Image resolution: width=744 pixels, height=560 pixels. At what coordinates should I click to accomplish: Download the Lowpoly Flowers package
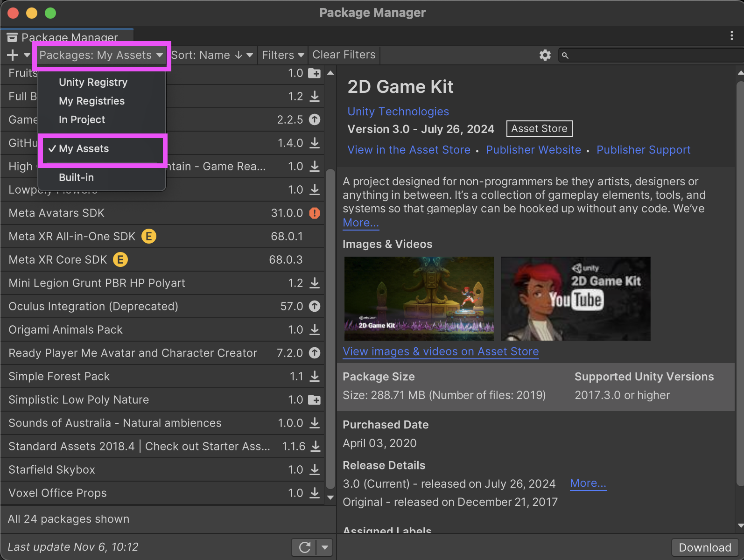pos(315,189)
